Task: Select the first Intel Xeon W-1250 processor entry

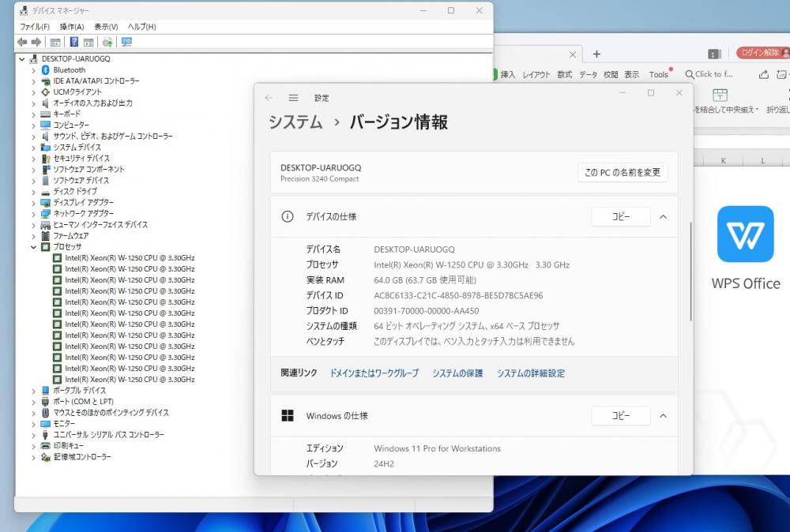Action: click(130, 257)
